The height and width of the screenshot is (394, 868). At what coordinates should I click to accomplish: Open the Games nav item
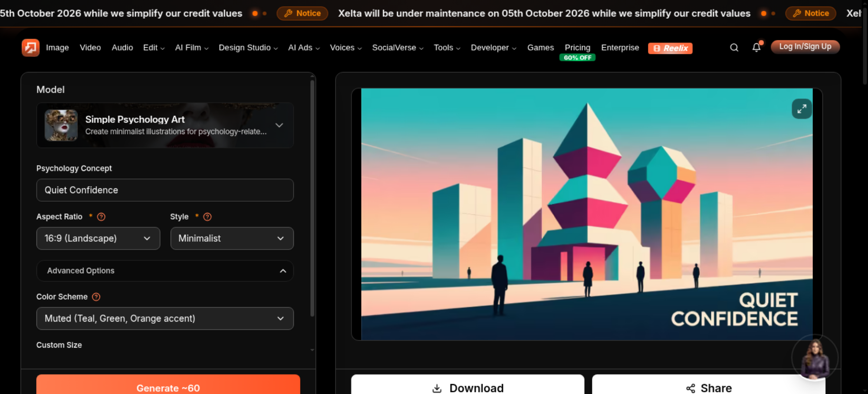(540, 48)
